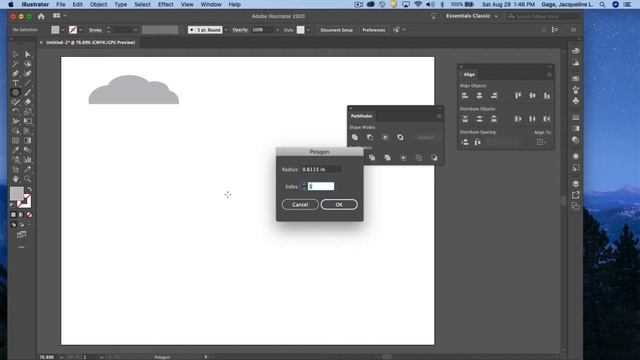
Task: Click the Preferences button
Action: pyautogui.click(x=373, y=30)
